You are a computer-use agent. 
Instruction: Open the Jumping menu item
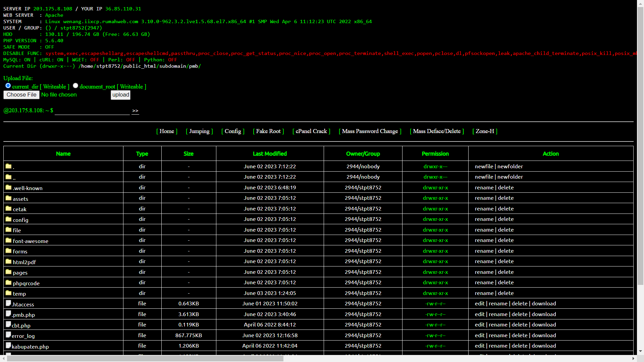click(x=199, y=131)
